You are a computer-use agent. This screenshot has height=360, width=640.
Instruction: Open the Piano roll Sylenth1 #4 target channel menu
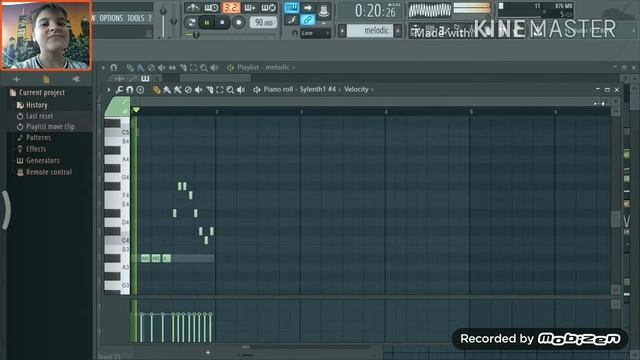point(300,90)
